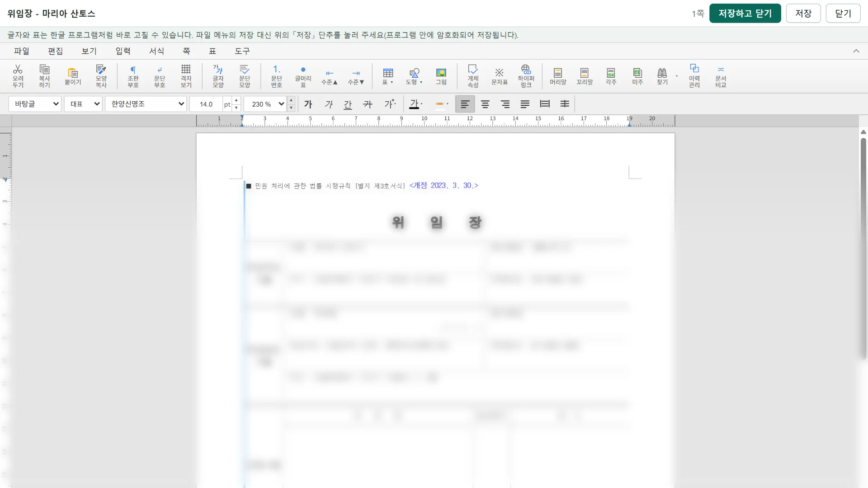
Task: Toggle underline 가 formatting
Action: click(348, 104)
